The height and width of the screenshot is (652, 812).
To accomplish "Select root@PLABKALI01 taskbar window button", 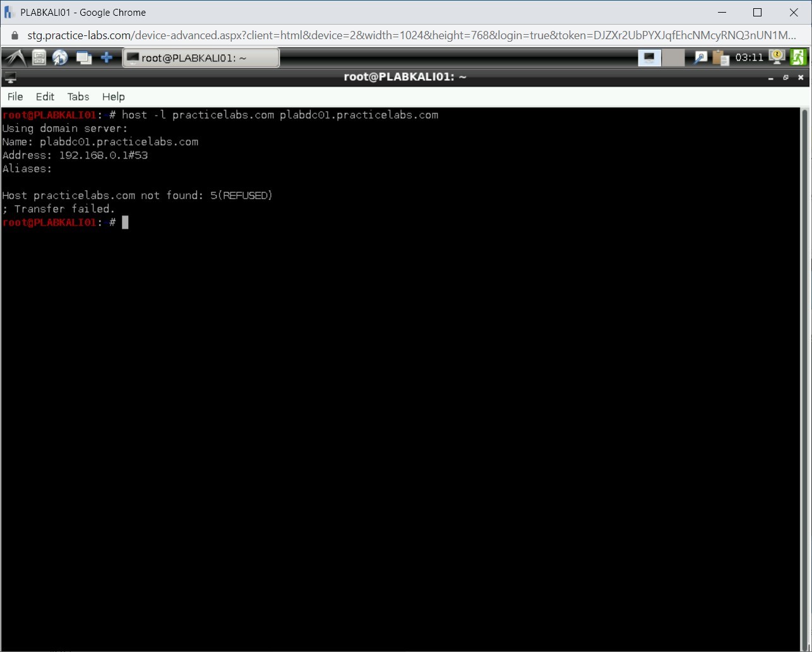I will click(x=200, y=58).
